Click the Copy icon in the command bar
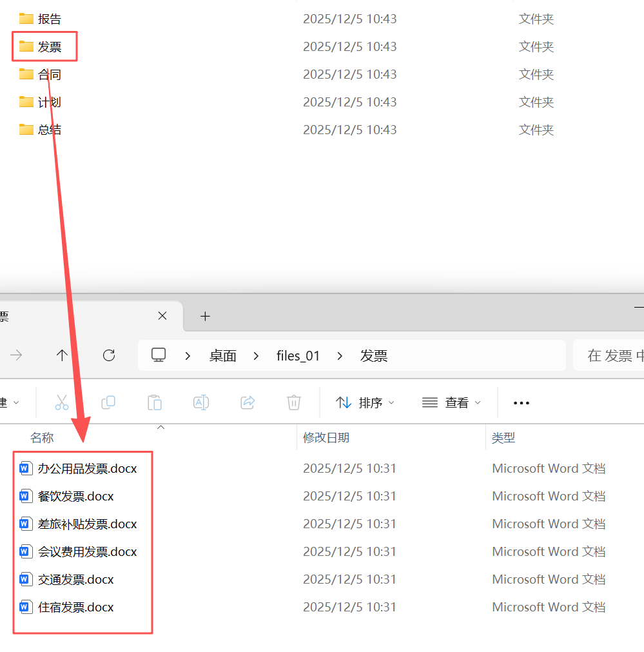Viewport: 644px width, 652px height. pos(108,402)
